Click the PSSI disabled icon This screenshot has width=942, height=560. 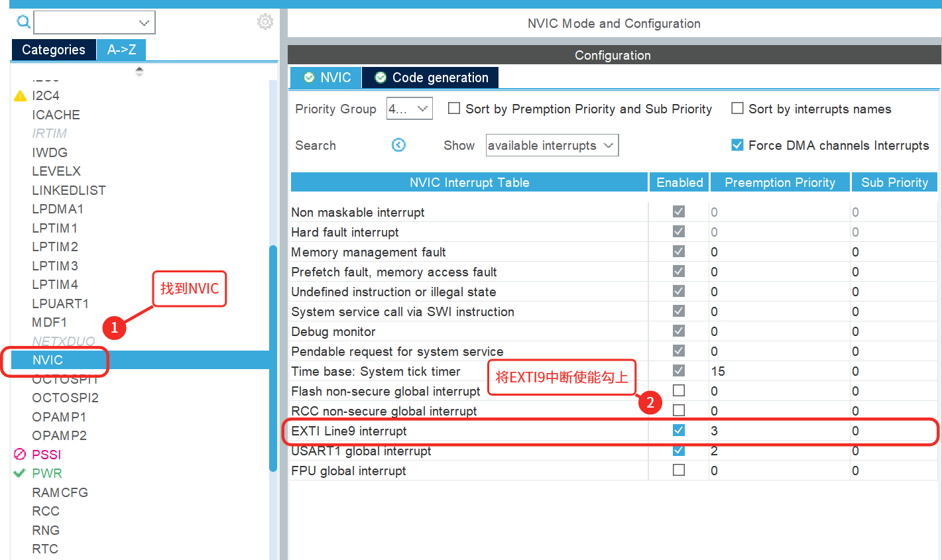coord(20,455)
